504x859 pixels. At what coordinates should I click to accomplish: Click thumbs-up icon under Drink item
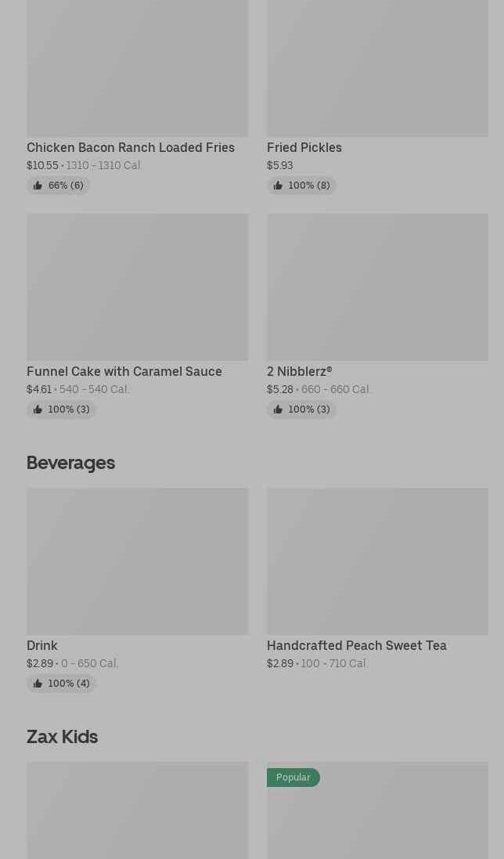(x=38, y=684)
